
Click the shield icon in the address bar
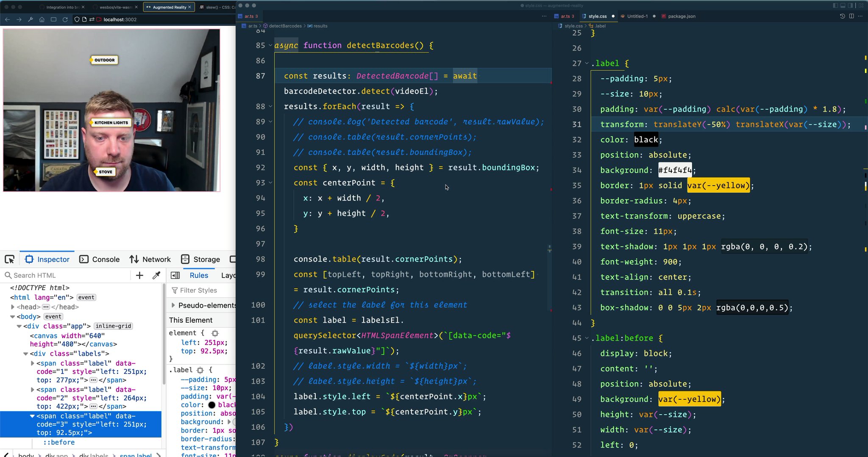pyautogui.click(x=77, y=19)
